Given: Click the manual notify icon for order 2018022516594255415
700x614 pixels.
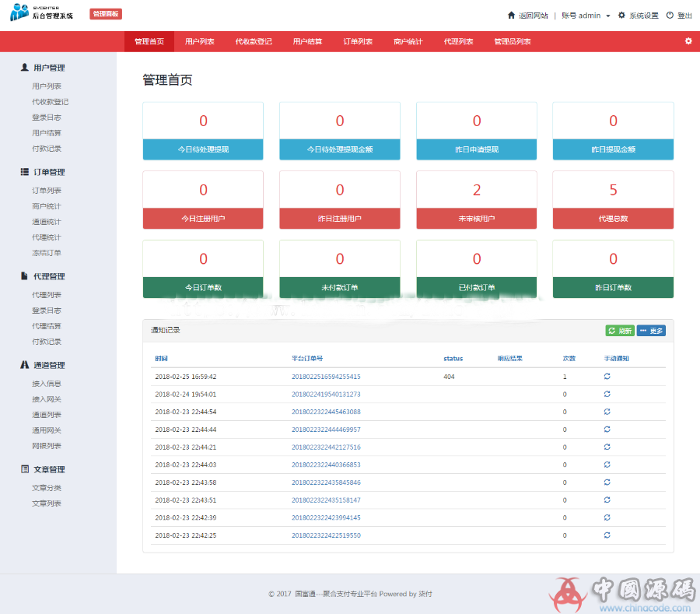Looking at the screenshot, I should click(x=607, y=377).
